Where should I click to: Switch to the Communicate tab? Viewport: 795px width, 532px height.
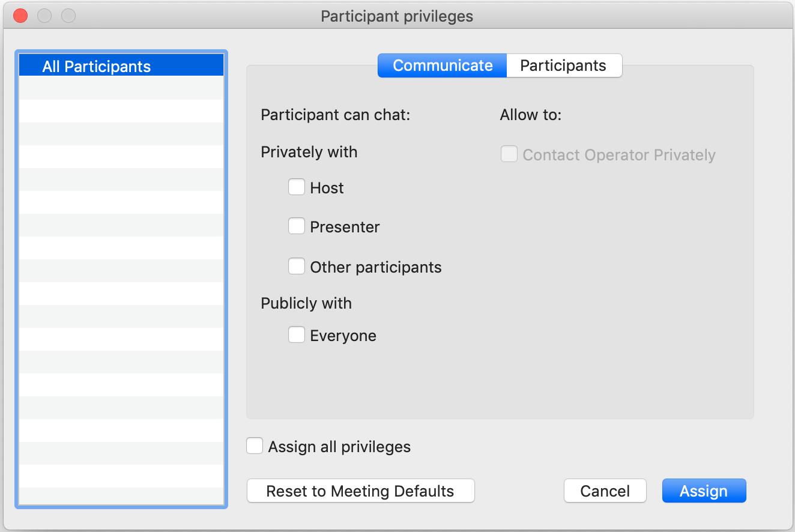pos(443,65)
